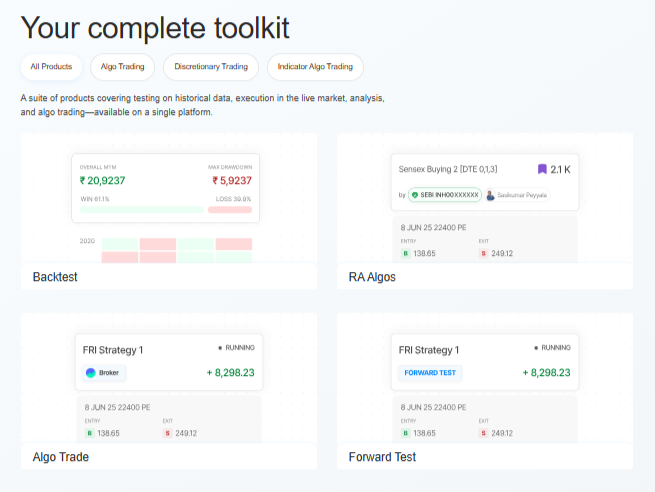Switch to the Algo Trading tab
655x492 pixels.
pos(122,67)
